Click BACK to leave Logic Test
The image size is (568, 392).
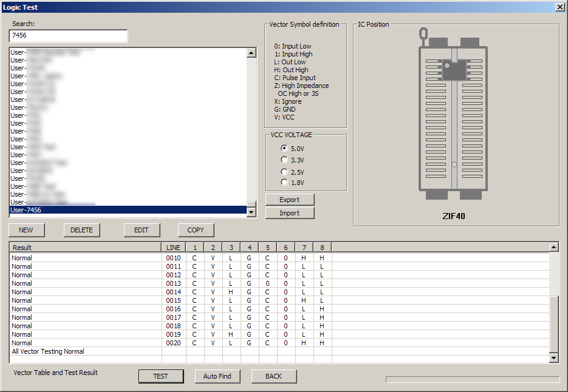pyautogui.click(x=274, y=376)
